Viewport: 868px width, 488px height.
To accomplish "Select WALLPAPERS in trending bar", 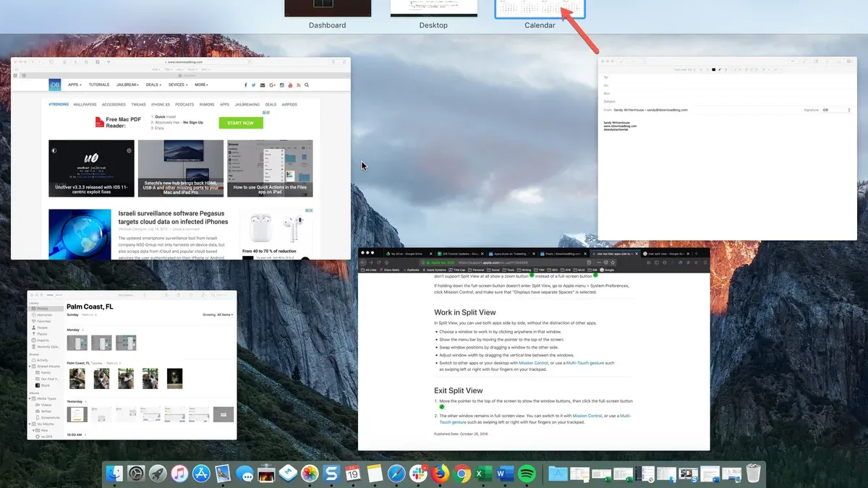I will tap(85, 104).
